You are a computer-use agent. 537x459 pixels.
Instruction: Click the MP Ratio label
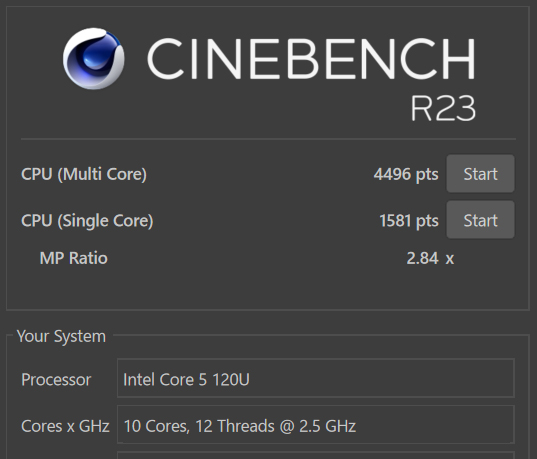[74, 258]
